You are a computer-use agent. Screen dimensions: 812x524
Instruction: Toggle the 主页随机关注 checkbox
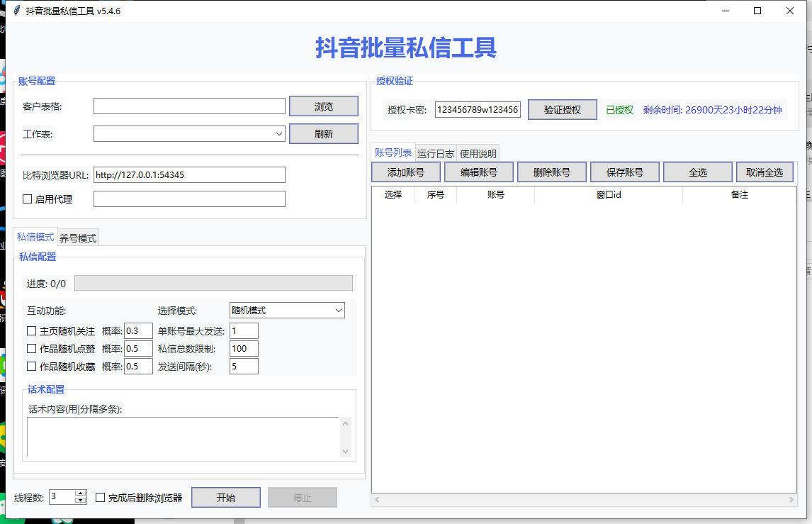pos(31,330)
